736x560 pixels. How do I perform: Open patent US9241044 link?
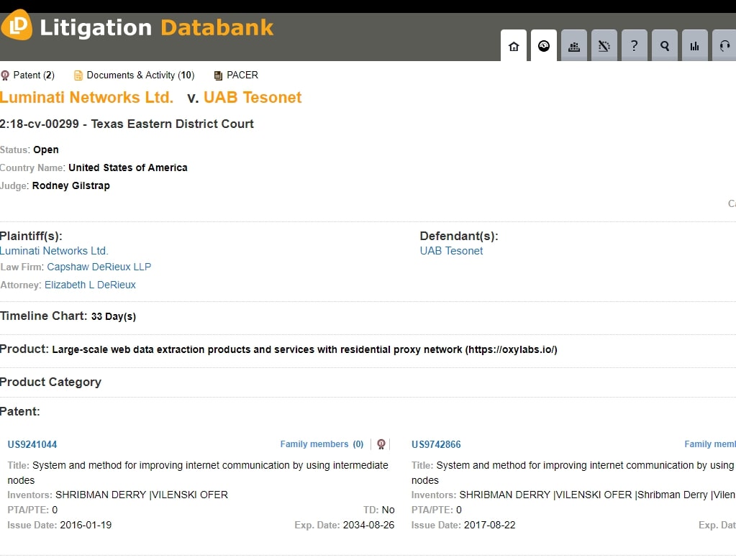[32, 444]
